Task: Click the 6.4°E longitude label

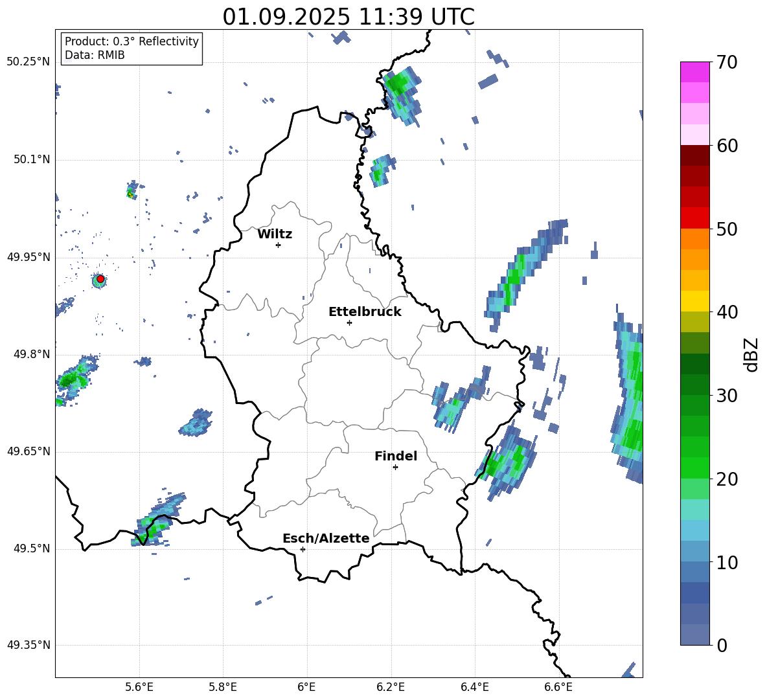Action: 474,688
